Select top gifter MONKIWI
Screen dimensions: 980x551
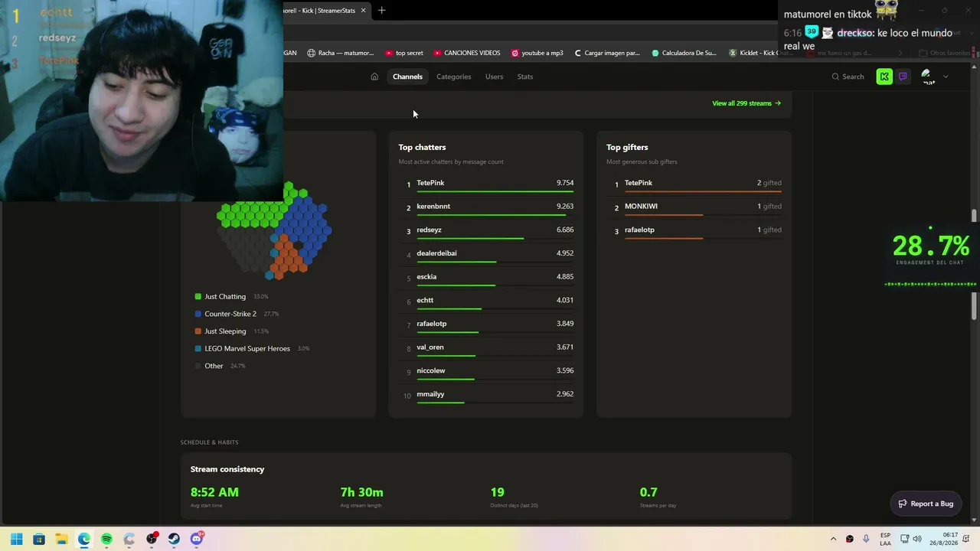(x=641, y=207)
